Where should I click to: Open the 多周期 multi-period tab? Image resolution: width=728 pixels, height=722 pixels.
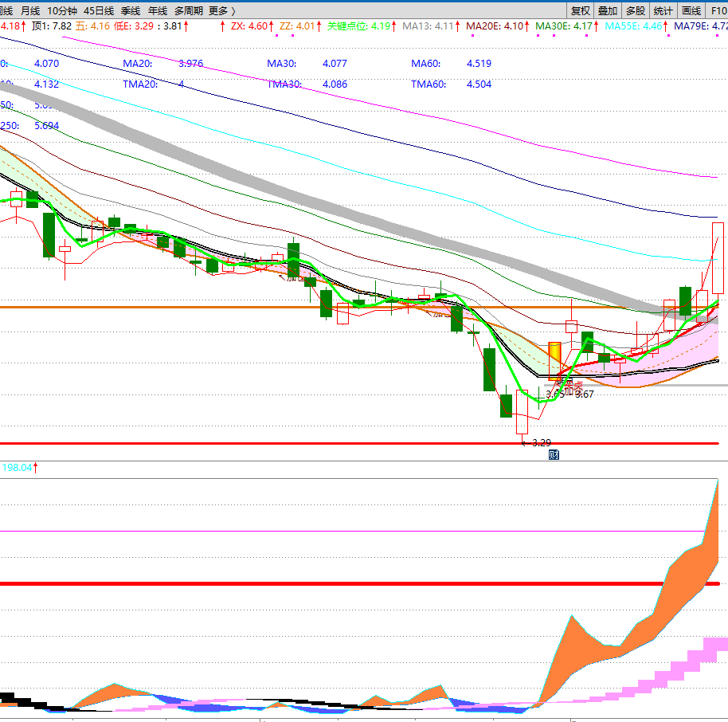point(189,10)
